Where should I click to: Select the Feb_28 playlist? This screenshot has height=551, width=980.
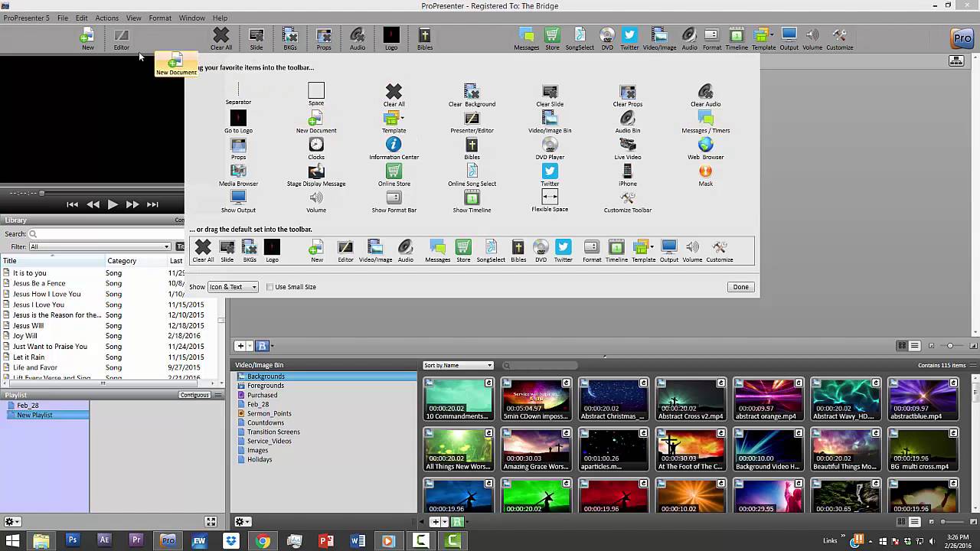28,406
